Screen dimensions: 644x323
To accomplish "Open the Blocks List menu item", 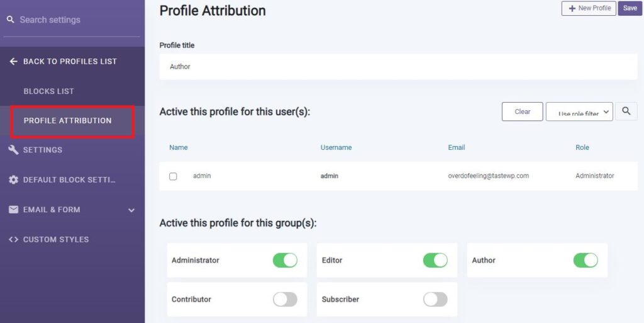I will (48, 91).
